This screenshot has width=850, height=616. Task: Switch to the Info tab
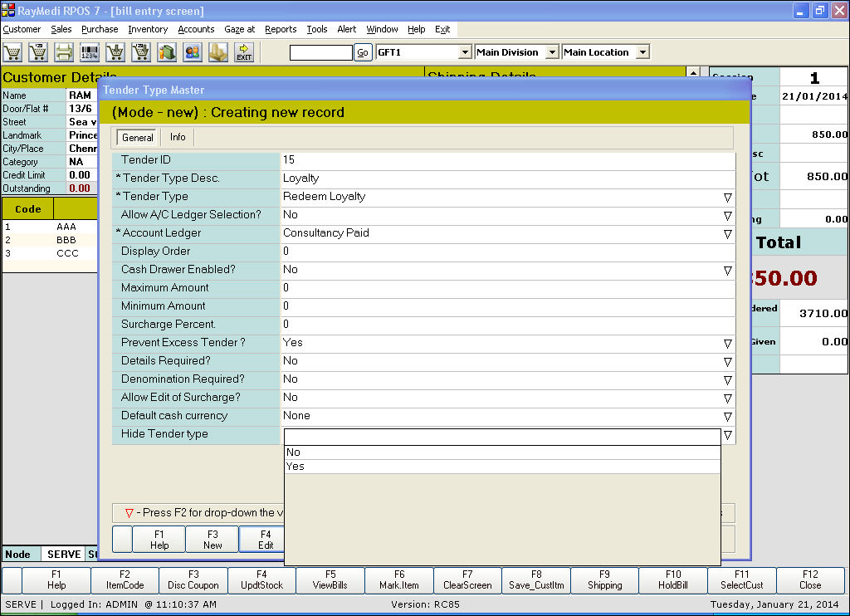click(178, 137)
